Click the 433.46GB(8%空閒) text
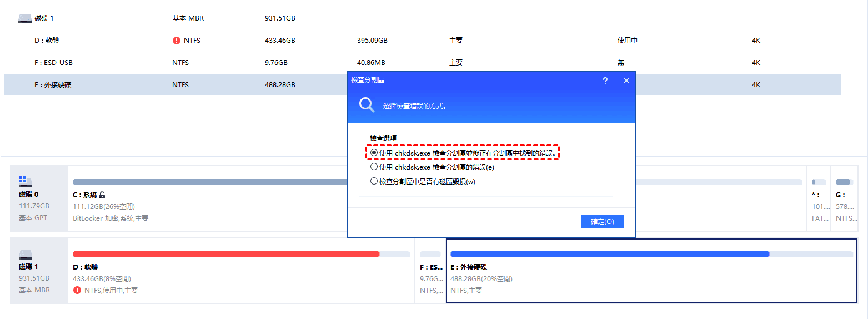This screenshot has width=868, height=319. coord(102,279)
